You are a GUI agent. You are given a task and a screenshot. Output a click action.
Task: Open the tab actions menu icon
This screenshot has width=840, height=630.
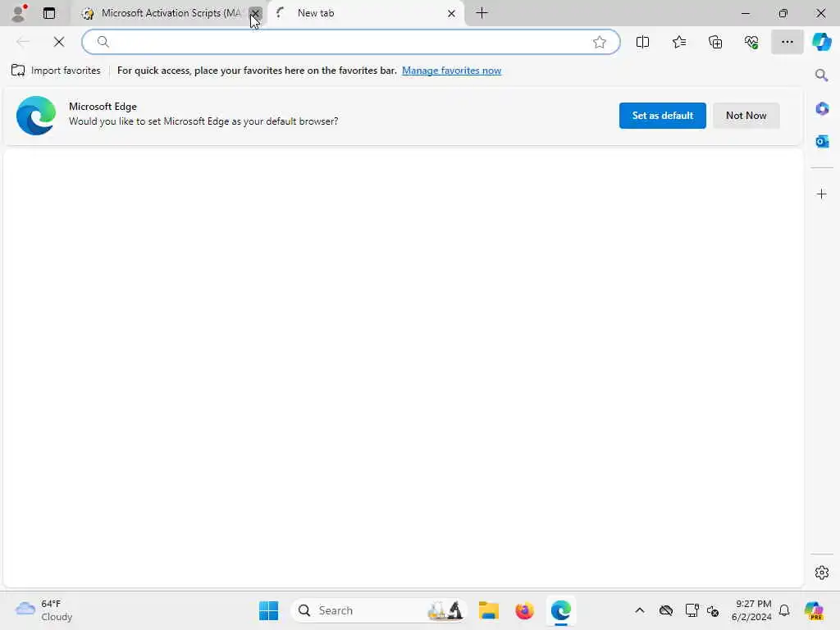(49, 13)
